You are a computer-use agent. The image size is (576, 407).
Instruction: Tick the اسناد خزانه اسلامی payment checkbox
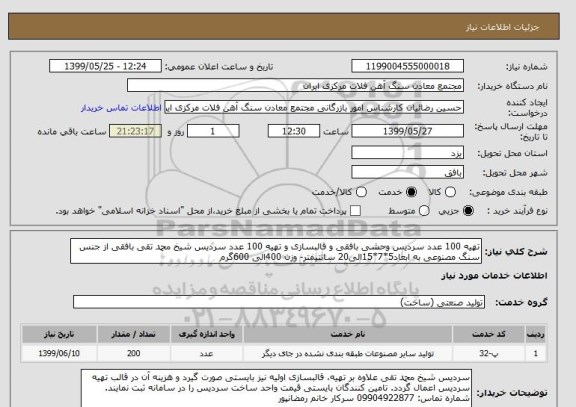[355, 211]
